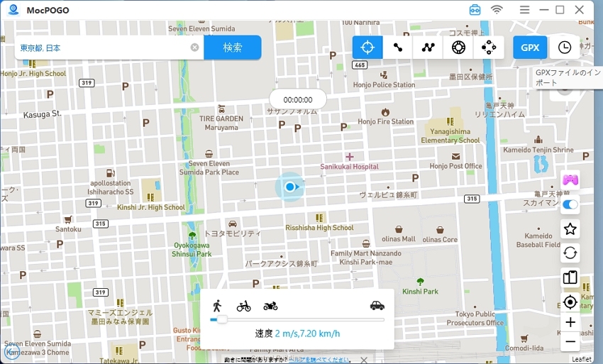Click the circular refresh arrows icon
The height and width of the screenshot is (364, 603).
[570, 253]
